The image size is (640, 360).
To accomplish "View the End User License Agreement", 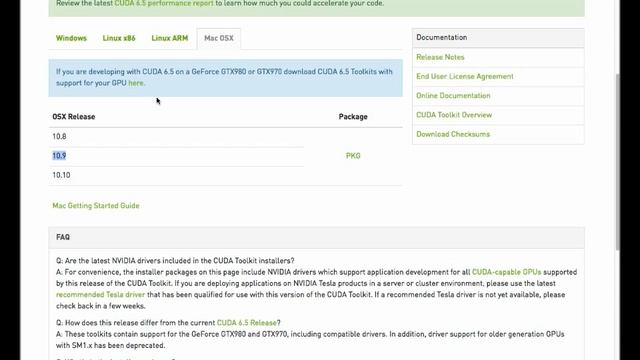I will 465,76.
